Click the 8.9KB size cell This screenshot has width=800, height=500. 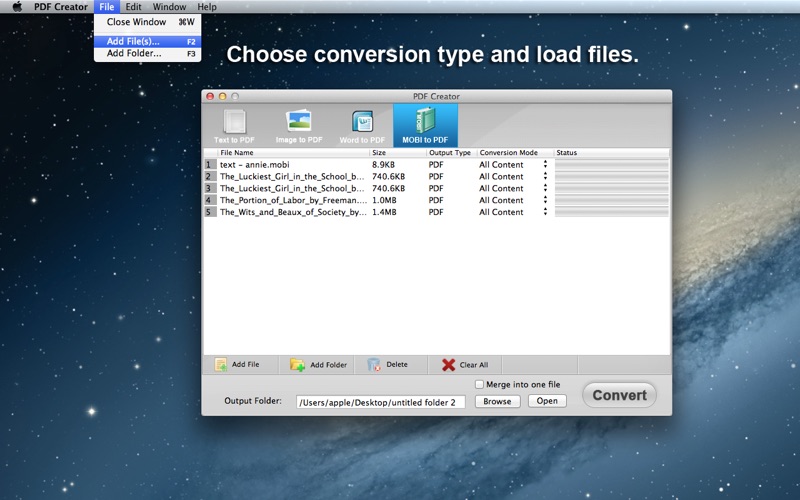tap(383, 164)
